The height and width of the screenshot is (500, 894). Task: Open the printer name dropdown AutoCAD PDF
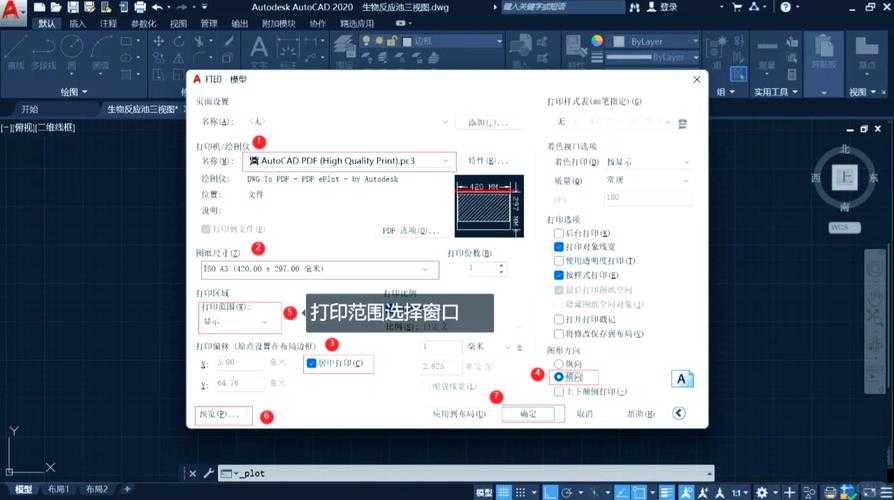pos(349,161)
